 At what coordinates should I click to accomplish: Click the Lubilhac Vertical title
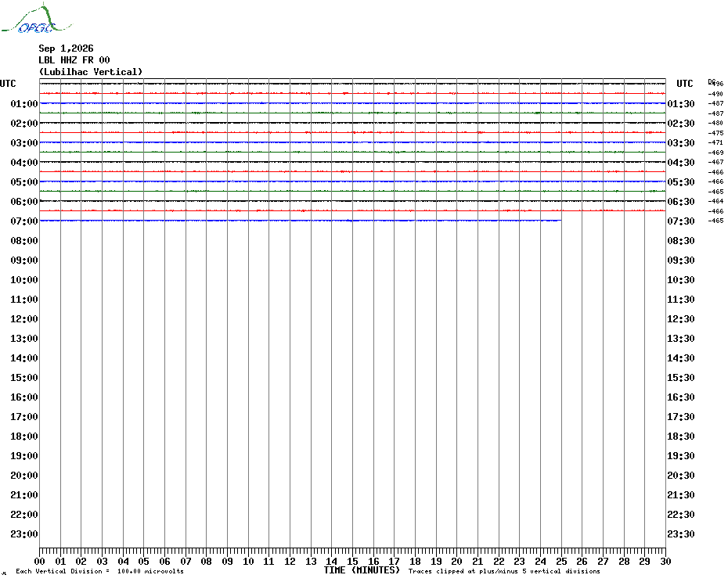pyautogui.click(x=91, y=72)
